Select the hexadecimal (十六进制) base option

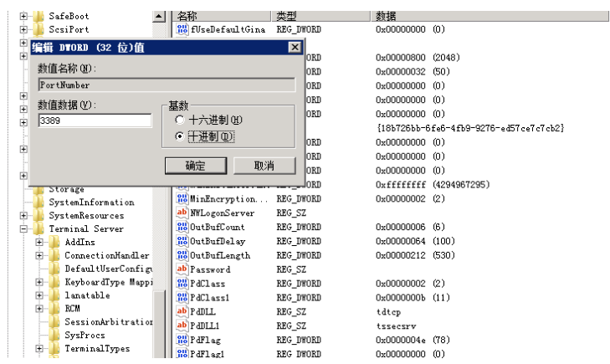point(179,120)
